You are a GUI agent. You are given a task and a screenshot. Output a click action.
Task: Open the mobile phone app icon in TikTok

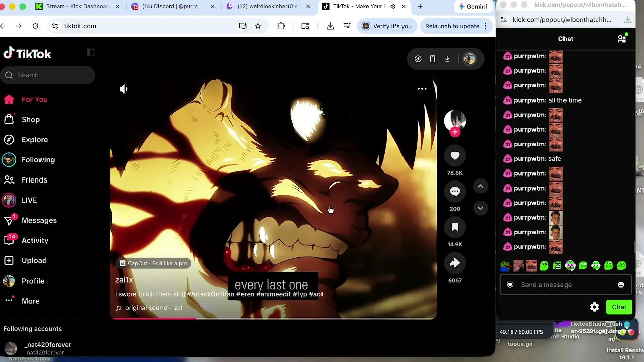432,59
